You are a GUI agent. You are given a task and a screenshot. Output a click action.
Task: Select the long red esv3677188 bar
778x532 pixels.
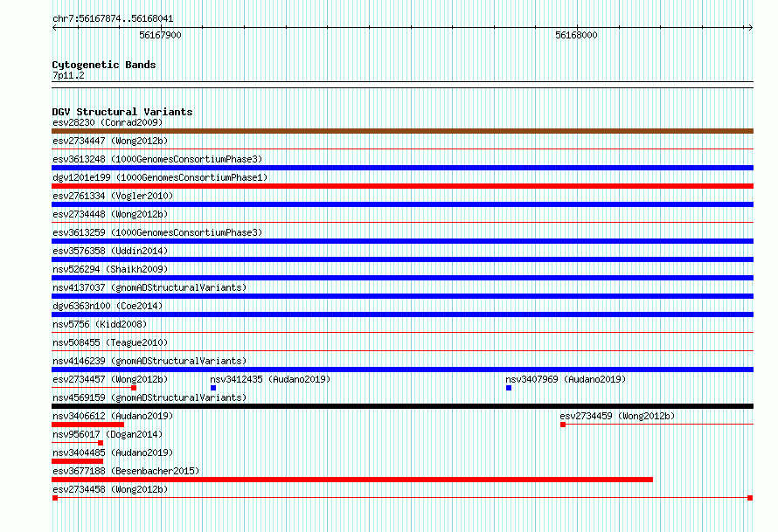coord(352,480)
